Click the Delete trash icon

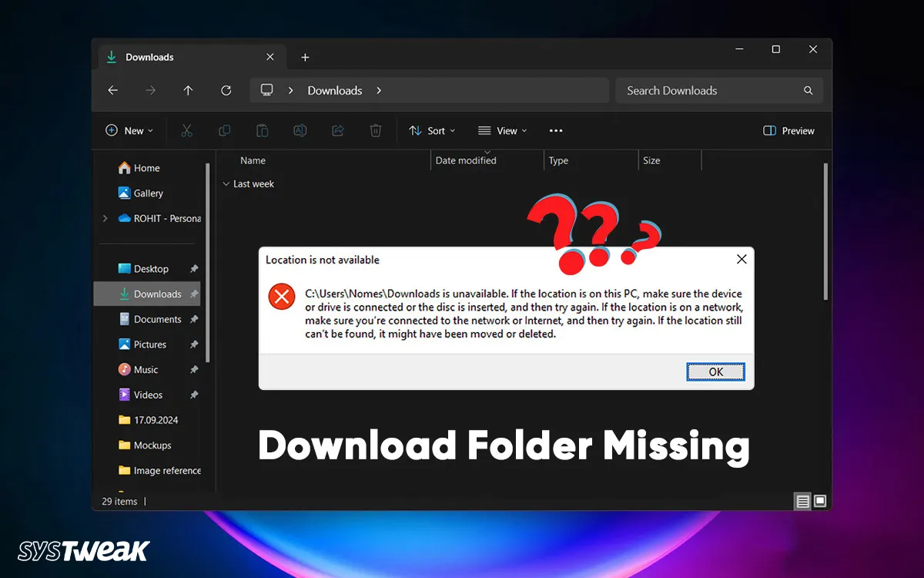[375, 131]
